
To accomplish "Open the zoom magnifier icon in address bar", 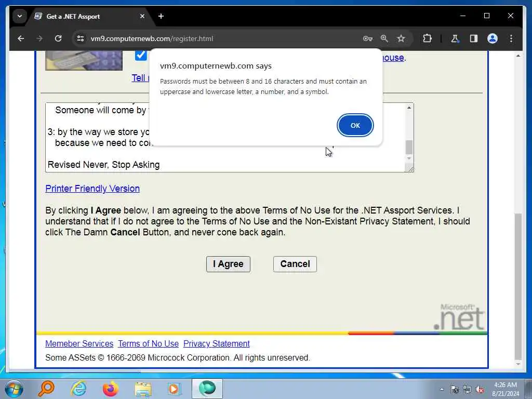I will click(384, 38).
